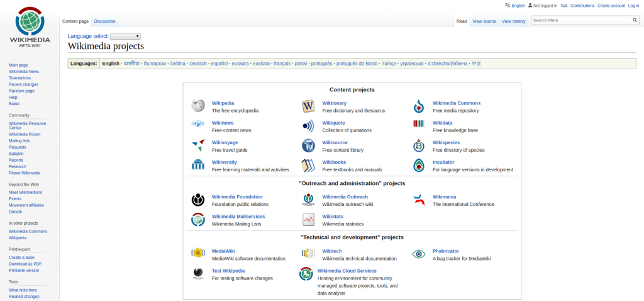This screenshot has height=301, width=644.
Task: Click the Donate sidebar link
Action: pyautogui.click(x=16, y=212)
